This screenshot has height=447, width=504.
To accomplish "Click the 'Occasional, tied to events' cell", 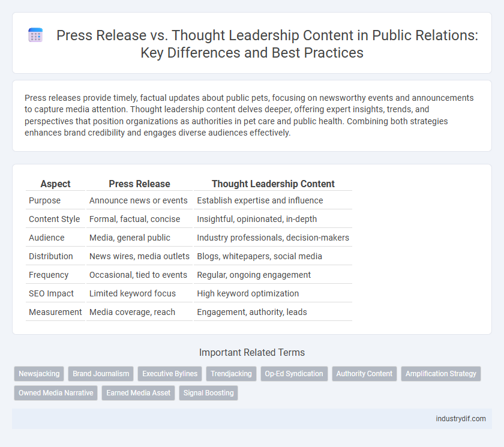I will tap(138, 275).
